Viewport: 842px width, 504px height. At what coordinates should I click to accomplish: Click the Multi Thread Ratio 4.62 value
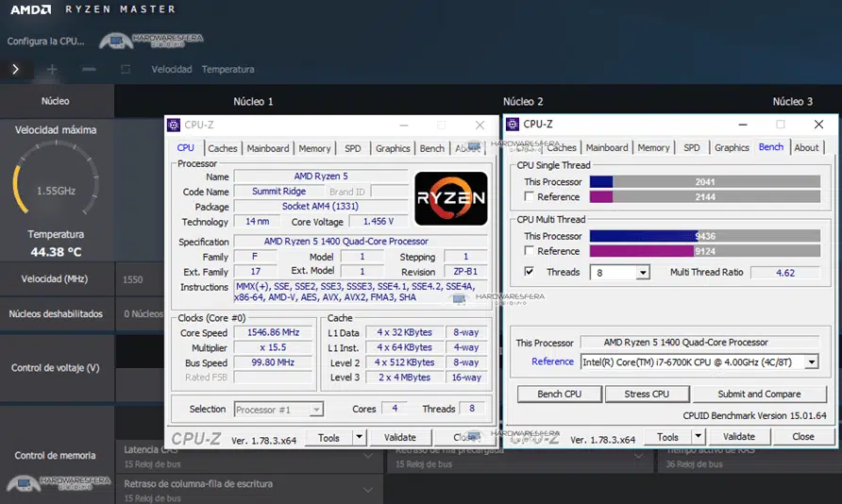coord(785,273)
